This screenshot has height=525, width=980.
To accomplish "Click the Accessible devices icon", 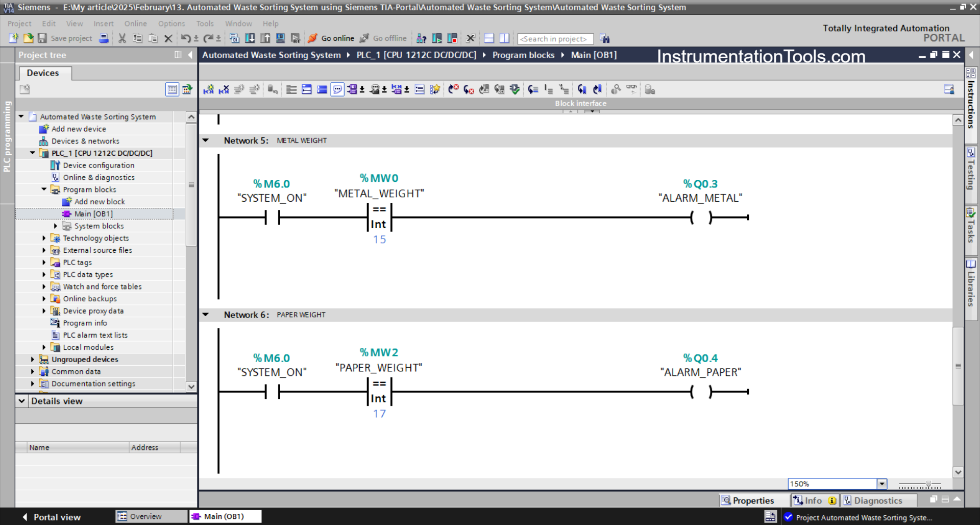I will (x=422, y=38).
